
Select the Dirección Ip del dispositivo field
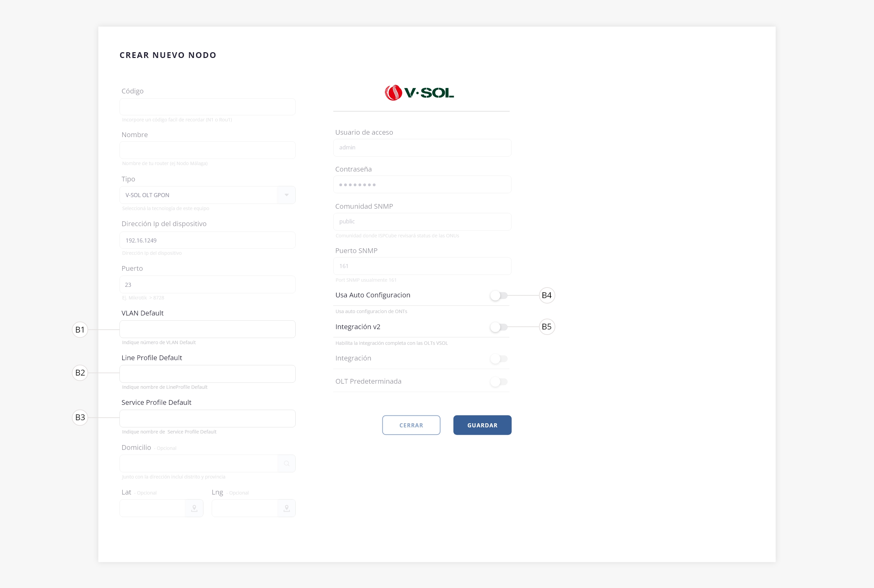(x=207, y=240)
